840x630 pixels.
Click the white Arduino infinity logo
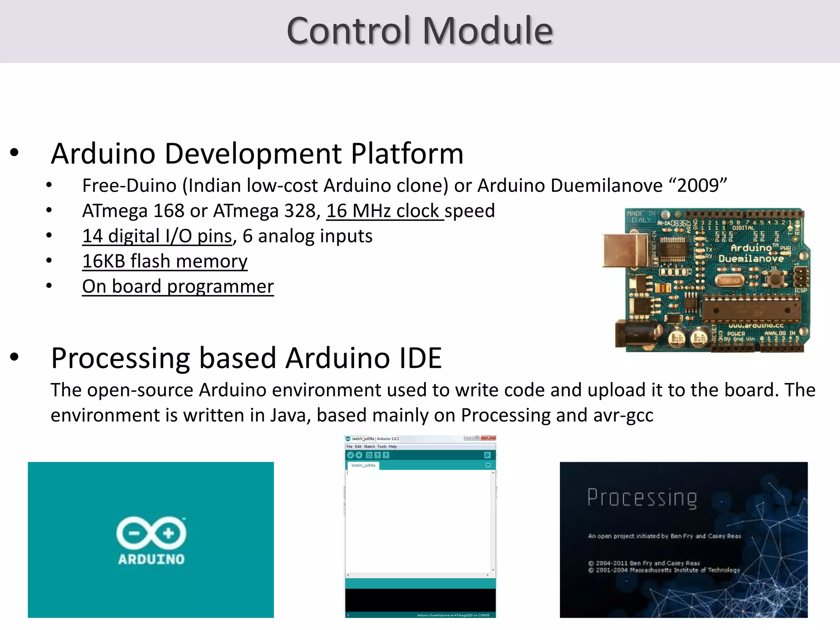pos(151,533)
